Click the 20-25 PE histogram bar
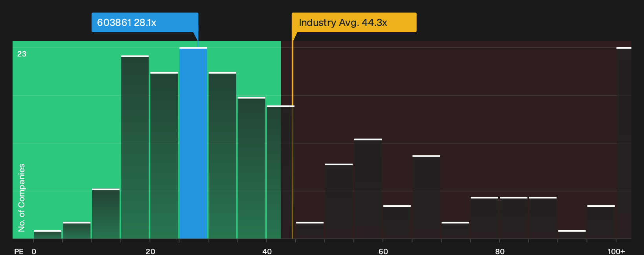The width and height of the screenshot is (644, 255). coord(164,155)
